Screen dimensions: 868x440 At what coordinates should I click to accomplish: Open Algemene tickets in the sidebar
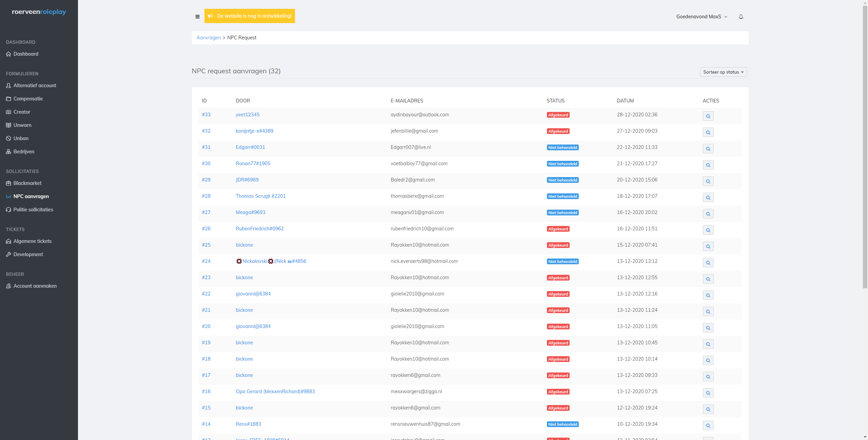click(x=33, y=241)
